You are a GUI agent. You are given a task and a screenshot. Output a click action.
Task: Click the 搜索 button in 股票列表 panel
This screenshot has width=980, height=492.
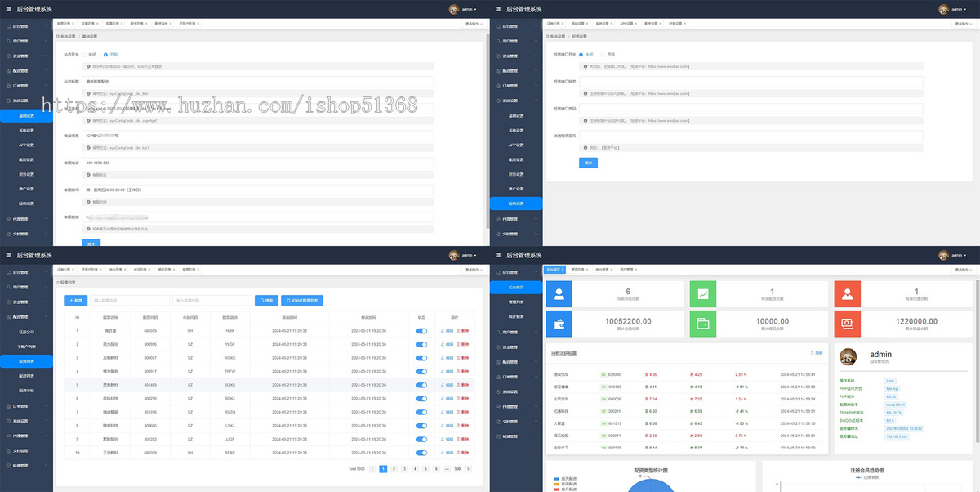coord(266,301)
